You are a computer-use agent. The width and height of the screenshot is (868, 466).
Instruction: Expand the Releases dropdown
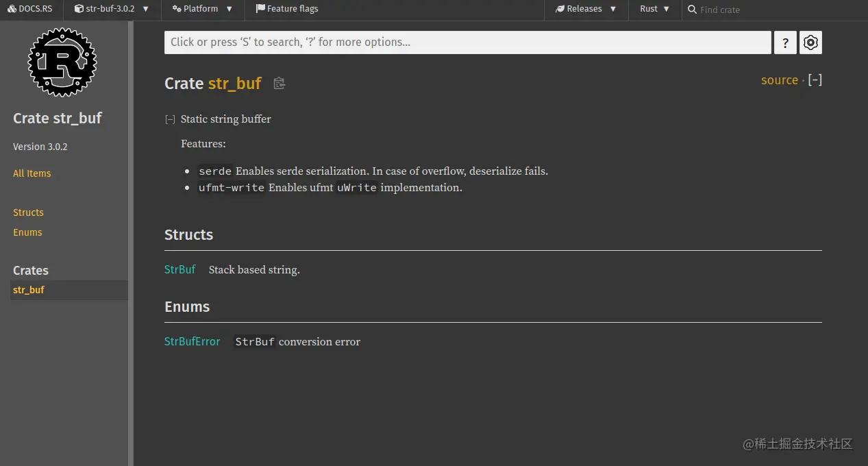click(586, 9)
